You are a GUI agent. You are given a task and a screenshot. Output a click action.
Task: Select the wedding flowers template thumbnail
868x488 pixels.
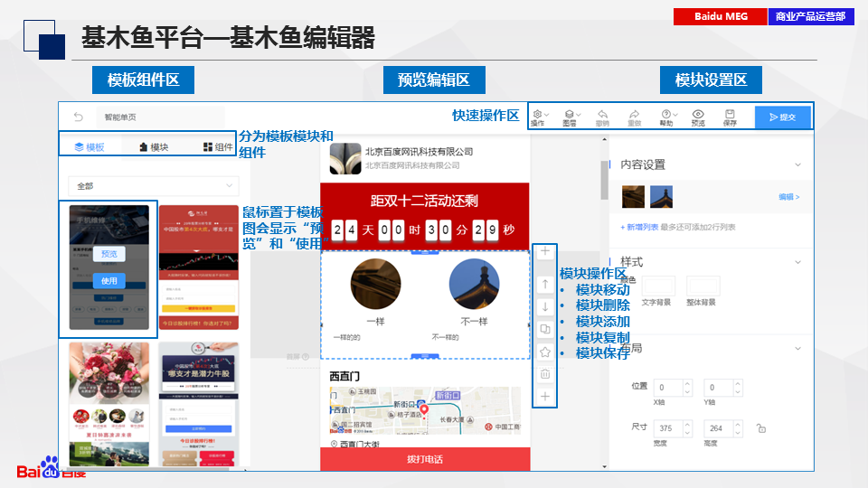coord(109,404)
